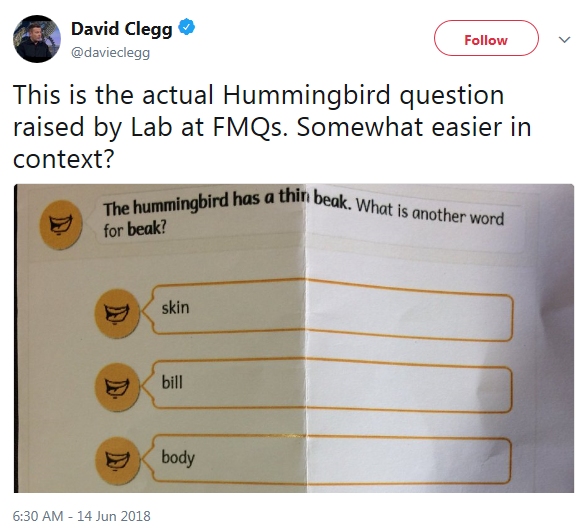
Task: Click the word bill in the answer
Action: [172, 382]
